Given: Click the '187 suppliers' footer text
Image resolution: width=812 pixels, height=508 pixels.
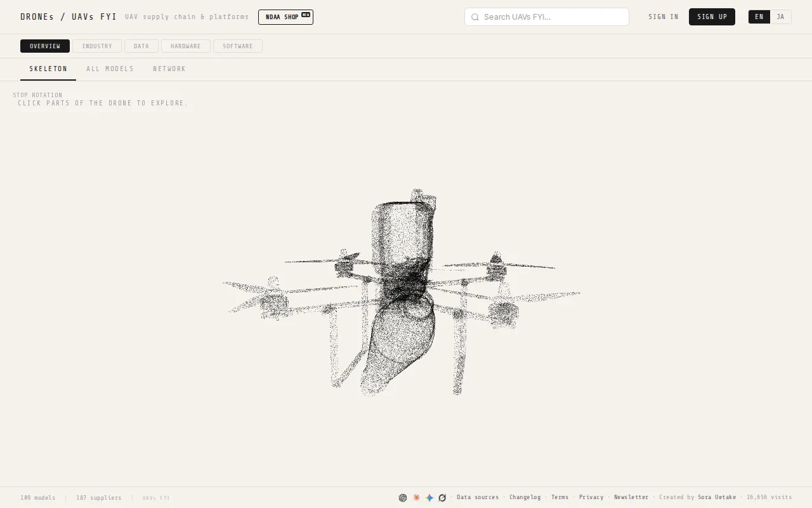Looking at the screenshot, I should click(x=99, y=498).
